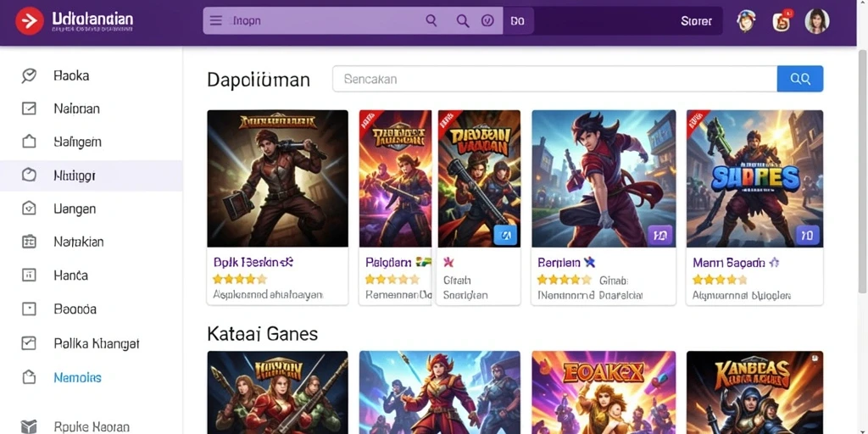The height and width of the screenshot is (434, 868).
Task: Click the star rating under Menn Bagadn
Action: (x=720, y=279)
